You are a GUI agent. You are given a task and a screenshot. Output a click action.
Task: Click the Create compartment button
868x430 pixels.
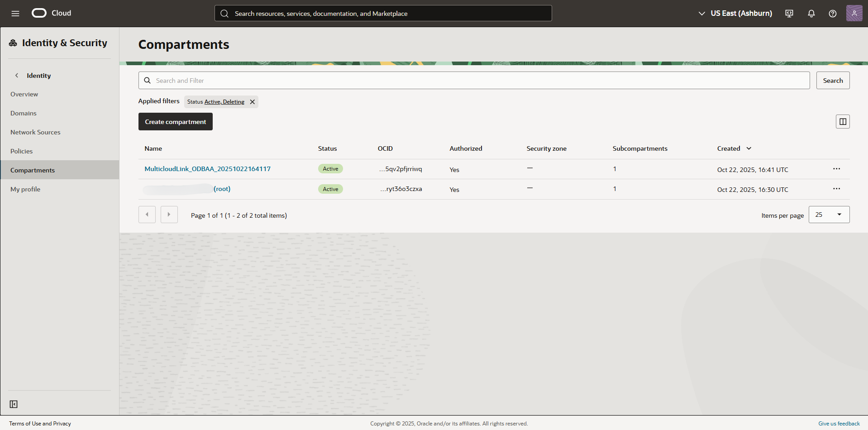pyautogui.click(x=175, y=121)
